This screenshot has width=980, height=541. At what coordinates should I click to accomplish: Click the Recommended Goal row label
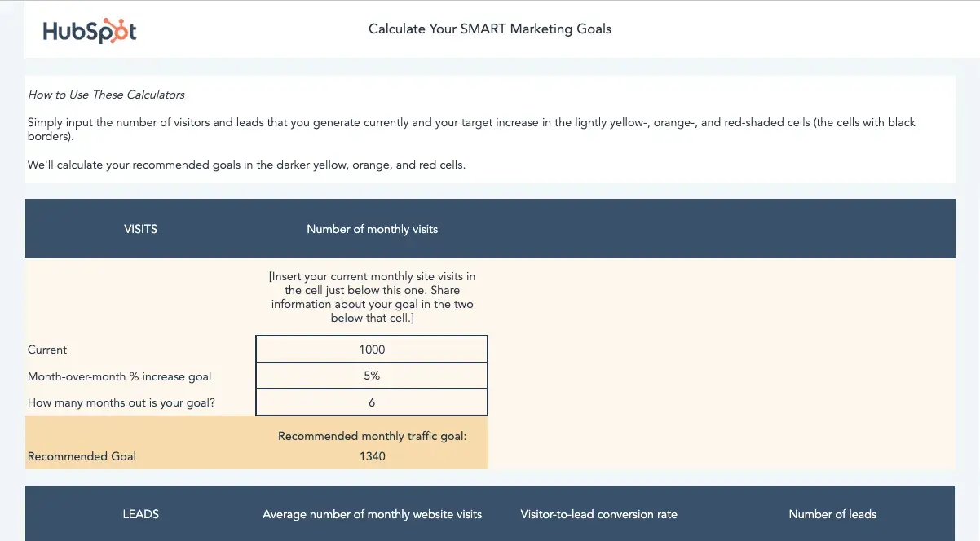coord(82,456)
